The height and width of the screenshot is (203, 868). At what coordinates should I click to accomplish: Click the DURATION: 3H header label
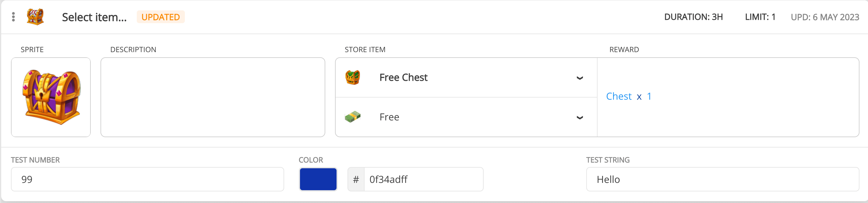point(693,16)
